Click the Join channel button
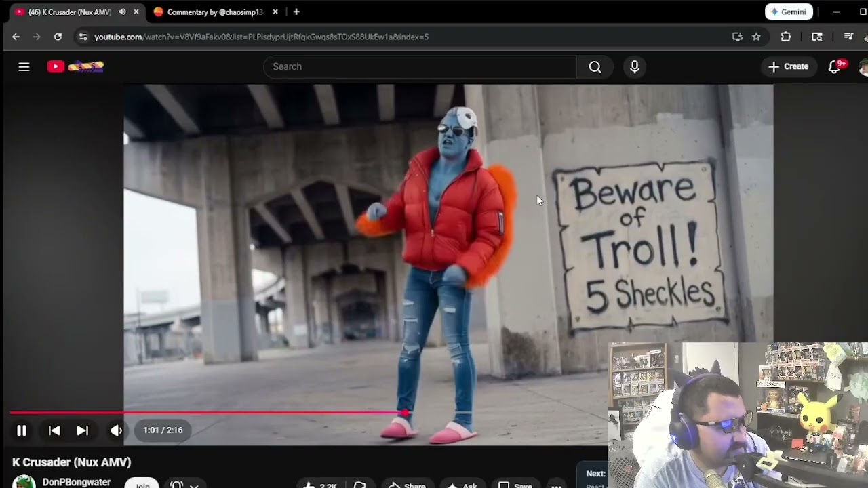Screen dimensions: 868x488 tap(142, 484)
